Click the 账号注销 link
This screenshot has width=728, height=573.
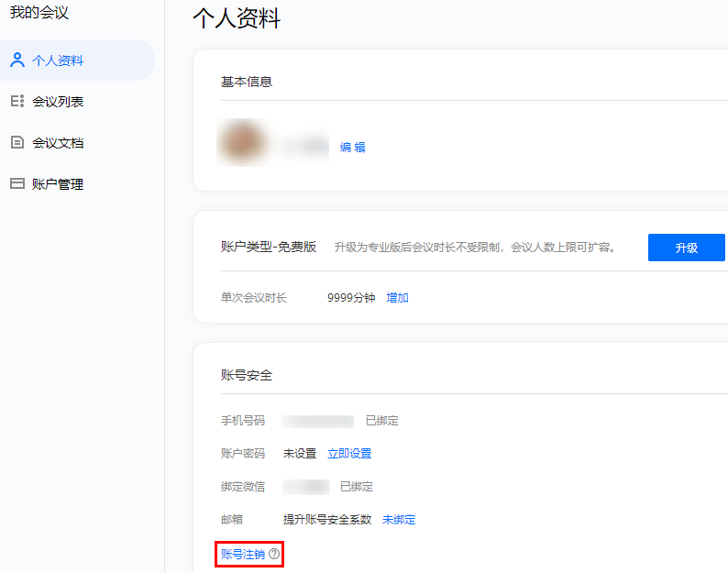243,554
